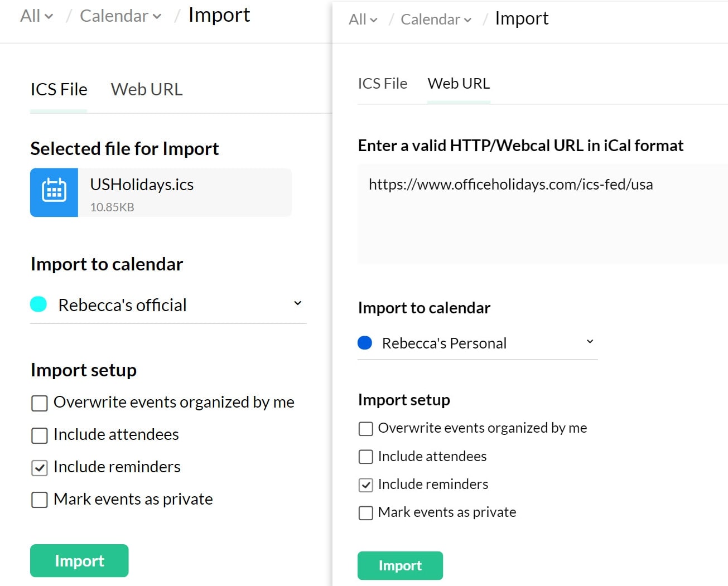
Task: Switch to Web URL tab in left panel
Action: [x=147, y=89]
